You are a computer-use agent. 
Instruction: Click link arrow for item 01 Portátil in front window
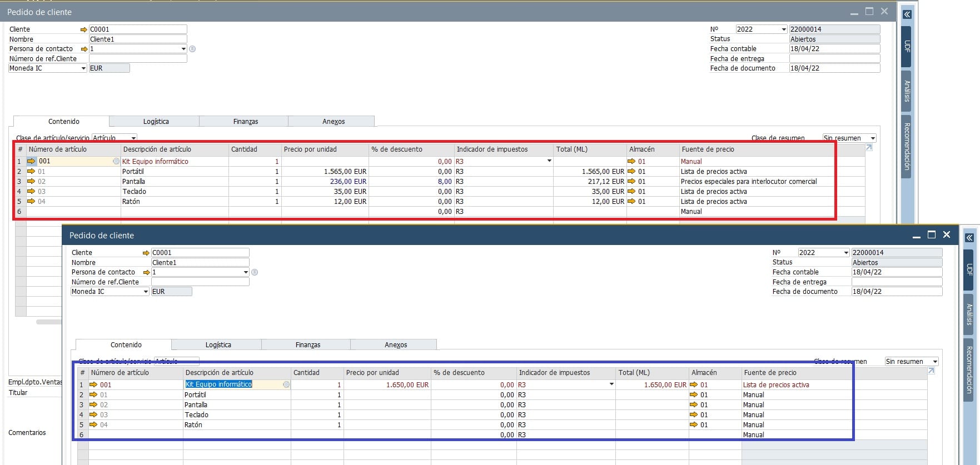[93, 394]
